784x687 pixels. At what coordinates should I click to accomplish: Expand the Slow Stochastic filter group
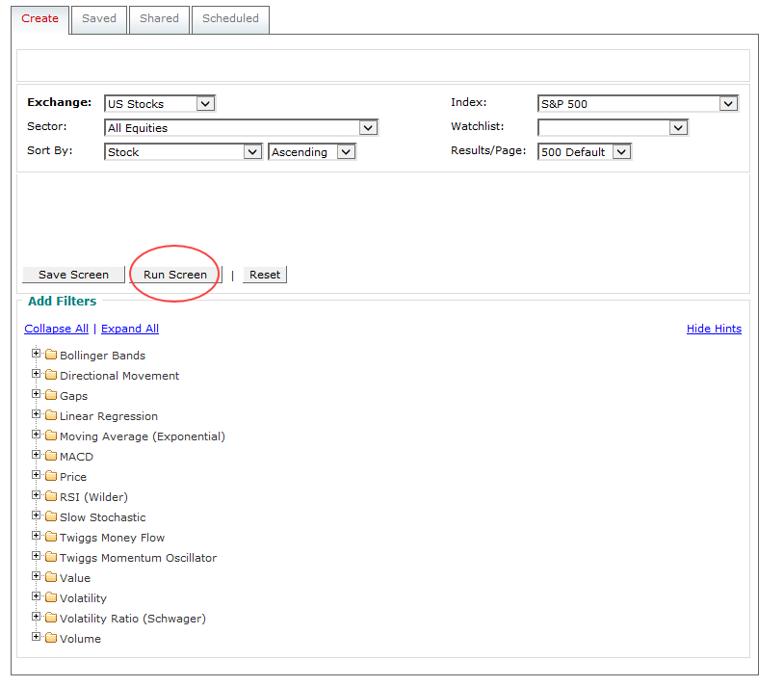(37, 515)
